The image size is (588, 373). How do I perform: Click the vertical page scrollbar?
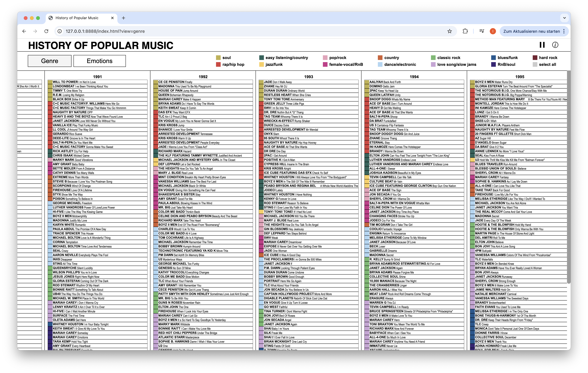pyautogui.click(x=569, y=177)
